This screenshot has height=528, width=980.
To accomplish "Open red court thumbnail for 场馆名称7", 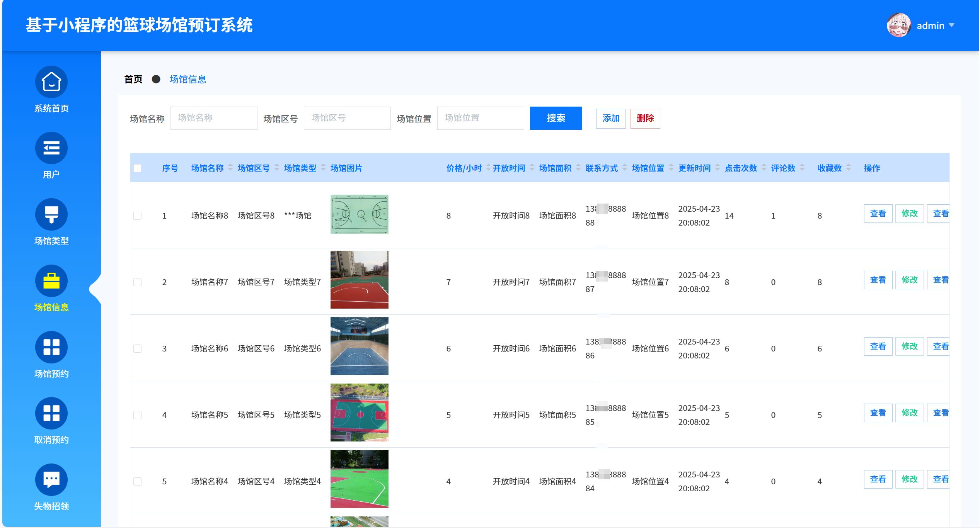I will (360, 280).
